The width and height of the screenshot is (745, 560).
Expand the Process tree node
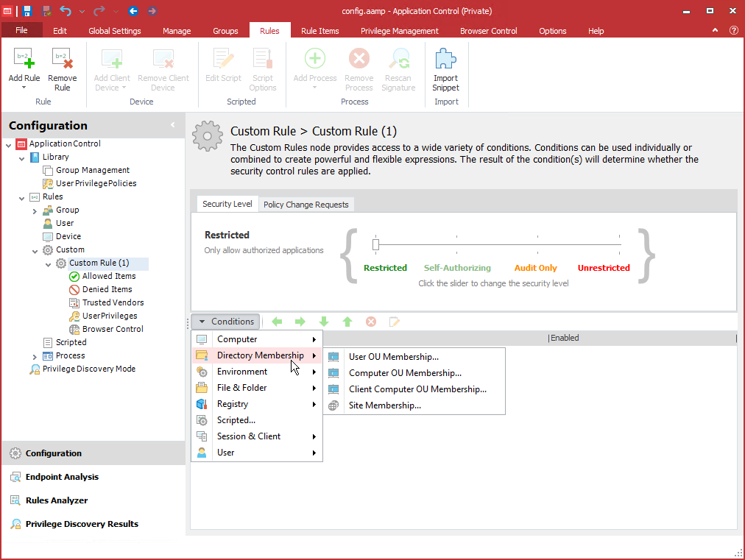click(x=35, y=356)
